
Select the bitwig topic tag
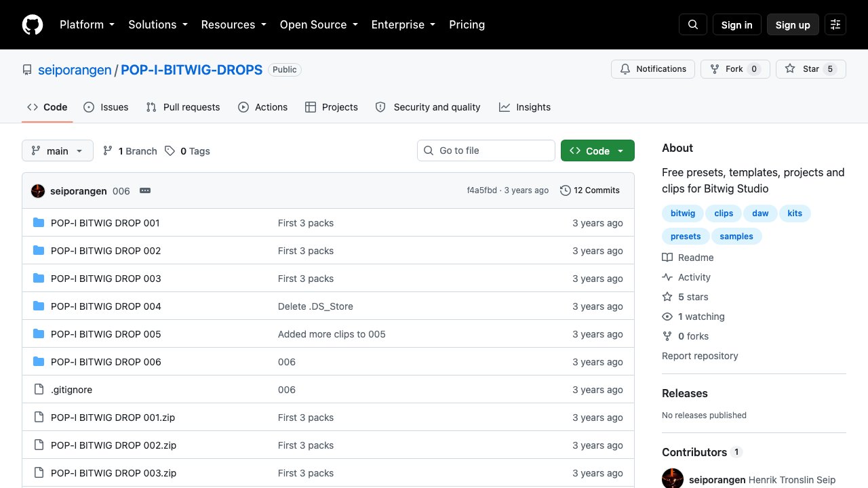click(683, 213)
